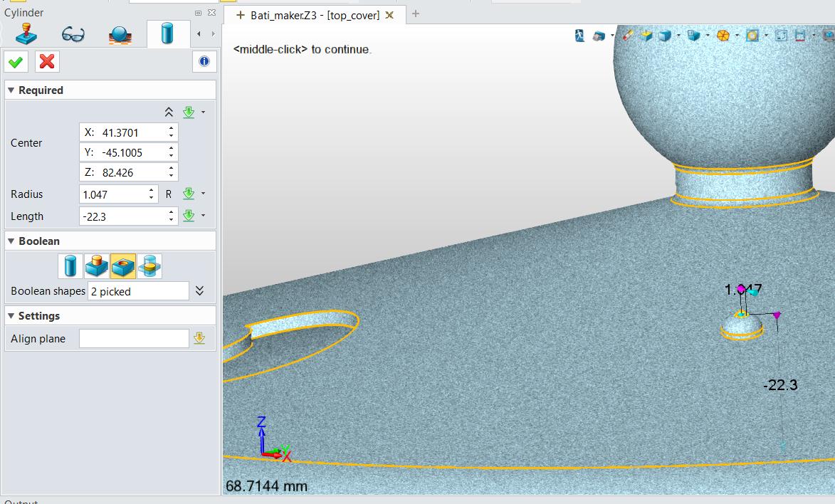The height and width of the screenshot is (504, 835).
Task: Open Center point options dropdown arrow
Action: point(204,112)
